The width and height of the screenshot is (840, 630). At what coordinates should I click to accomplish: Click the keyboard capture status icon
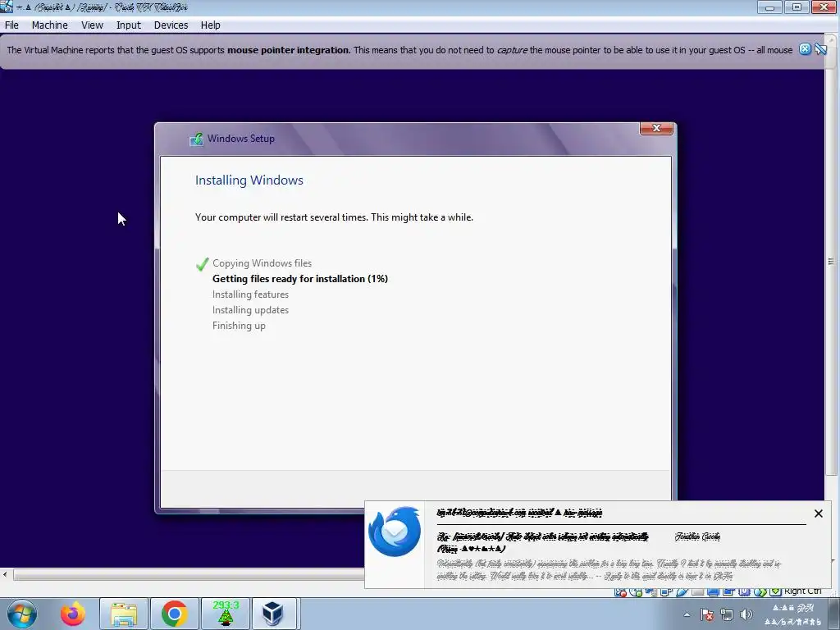pos(775,591)
